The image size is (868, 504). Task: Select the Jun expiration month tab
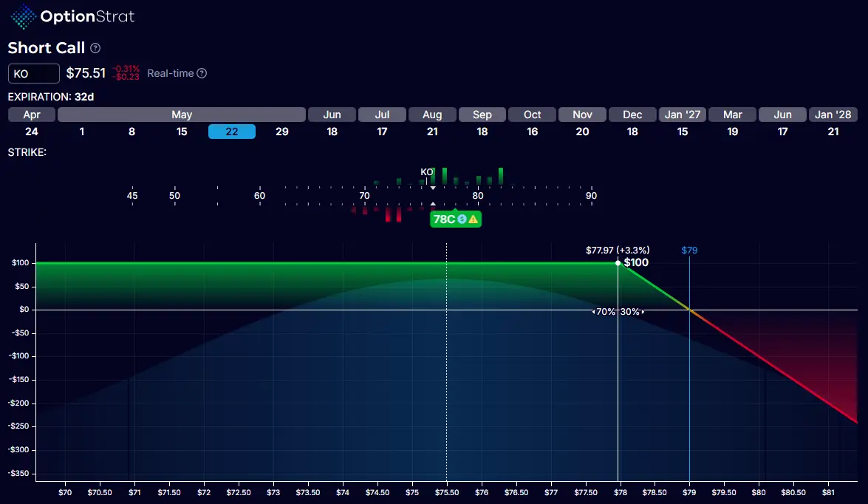[x=332, y=115]
